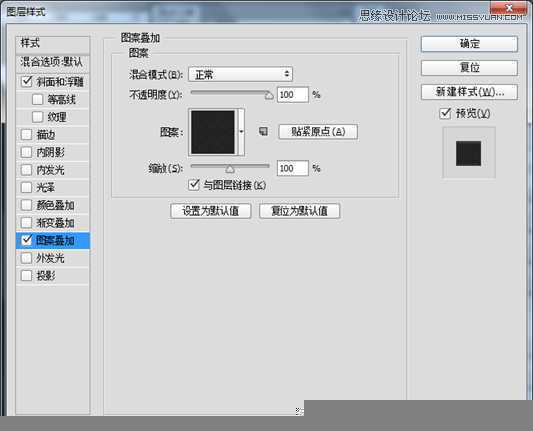The height and width of the screenshot is (431, 533).
Task: Open the 样式 panel header
Action: [x=53, y=45]
